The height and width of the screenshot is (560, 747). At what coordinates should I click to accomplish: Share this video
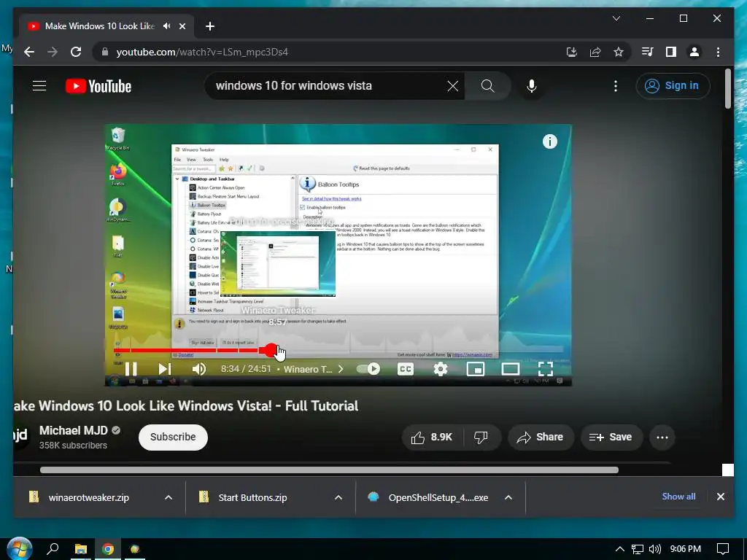[x=541, y=437]
